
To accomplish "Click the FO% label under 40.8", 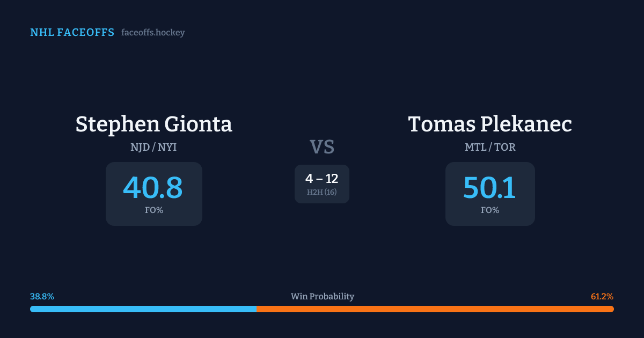I will tap(153, 210).
